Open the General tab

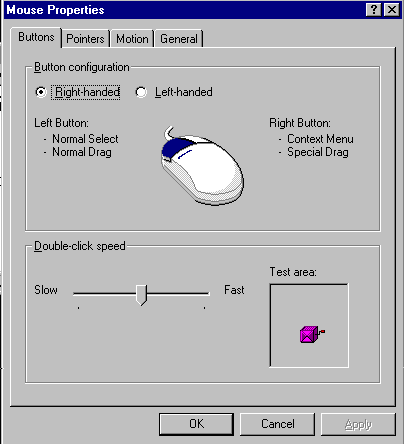(179, 39)
